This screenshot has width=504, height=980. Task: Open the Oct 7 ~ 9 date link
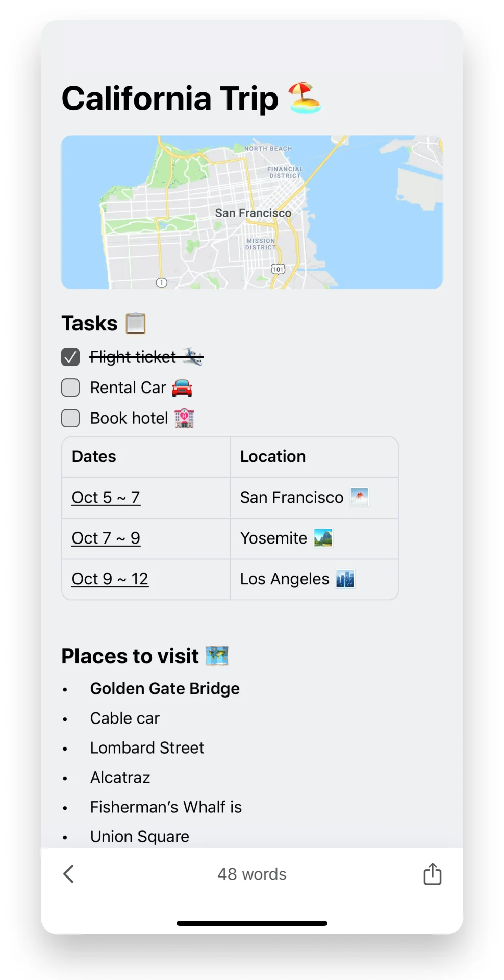click(x=106, y=538)
